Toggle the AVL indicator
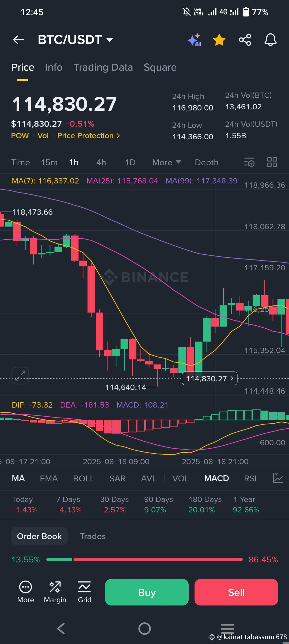289x644 pixels. tap(149, 478)
